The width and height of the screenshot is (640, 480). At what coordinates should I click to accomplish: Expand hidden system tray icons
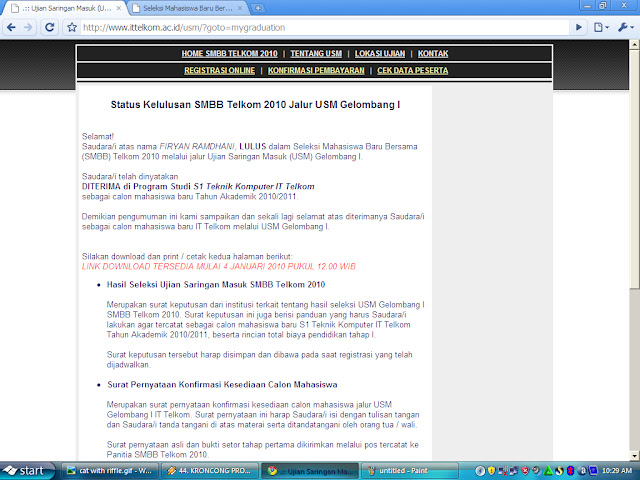[x=480, y=471]
